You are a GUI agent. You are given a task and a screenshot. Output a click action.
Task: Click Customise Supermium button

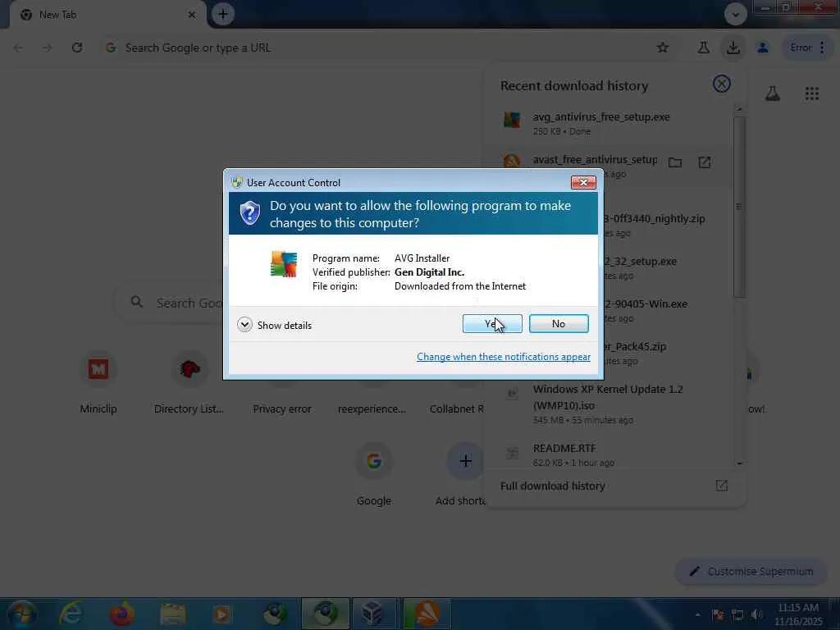tap(752, 572)
